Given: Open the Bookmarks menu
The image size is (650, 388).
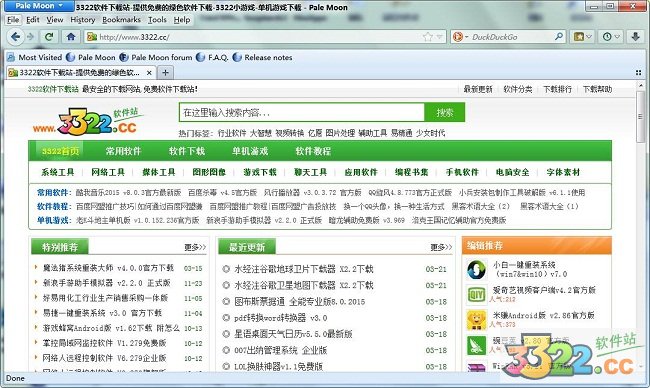Looking at the screenshot, I should tap(121, 19).
